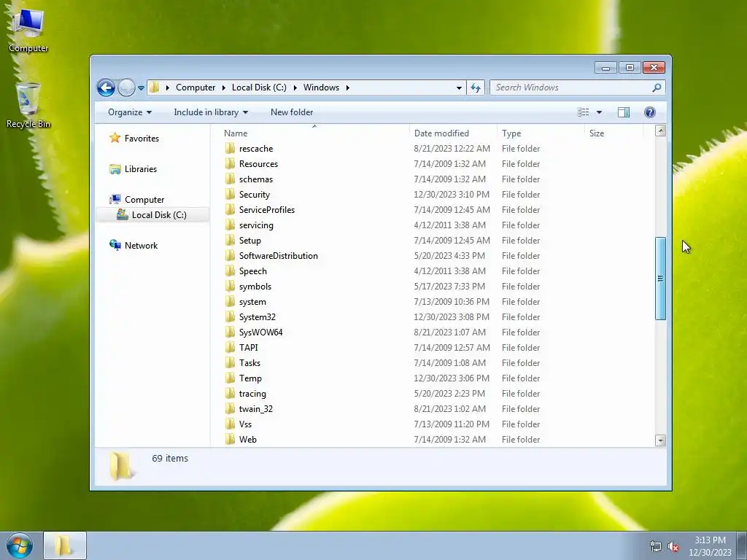Navigate to Local Disk (C:) in address bar
Viewport: 747px width, 560px height.
tap(259, 87)
